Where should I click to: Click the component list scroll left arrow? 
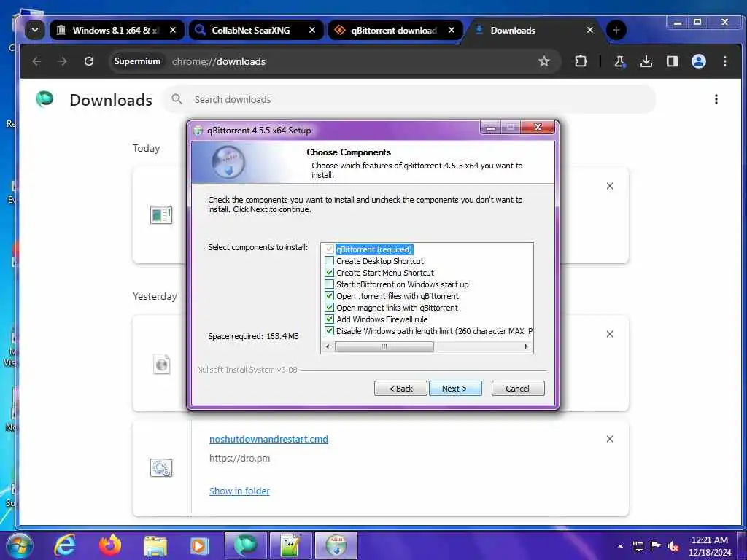[328, 346]
